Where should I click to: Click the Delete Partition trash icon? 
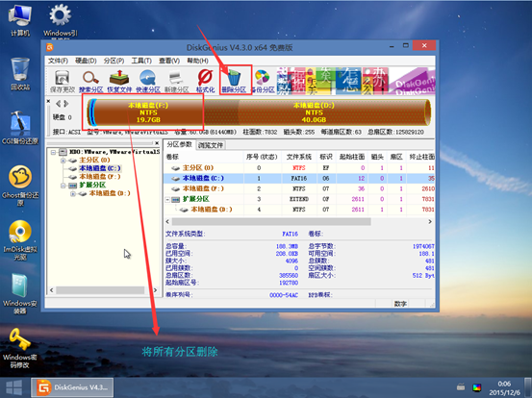tap(234, 81)
